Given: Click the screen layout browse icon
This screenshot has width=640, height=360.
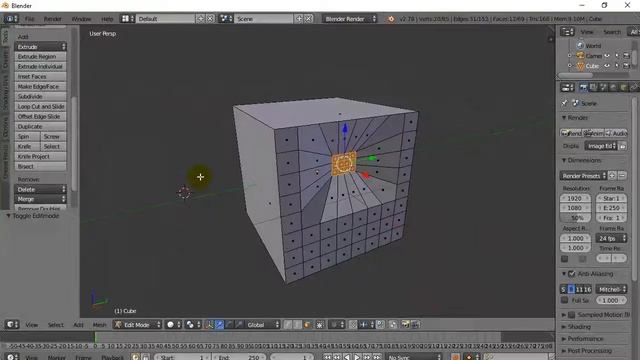Looking at the screenshot, I should tap(127, 19).
